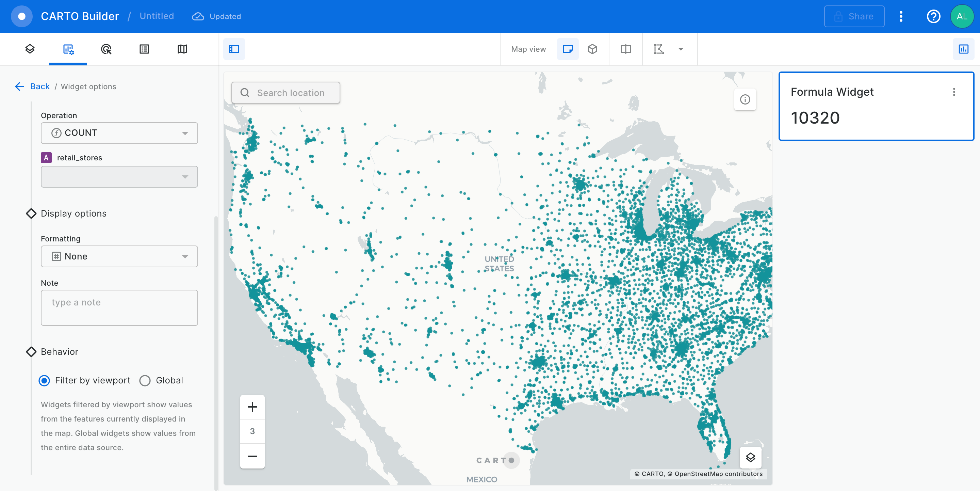Screen dimensions: 980x491
Task: Toggle widgets panel icon at top right
Action: (x=963, y=49)
